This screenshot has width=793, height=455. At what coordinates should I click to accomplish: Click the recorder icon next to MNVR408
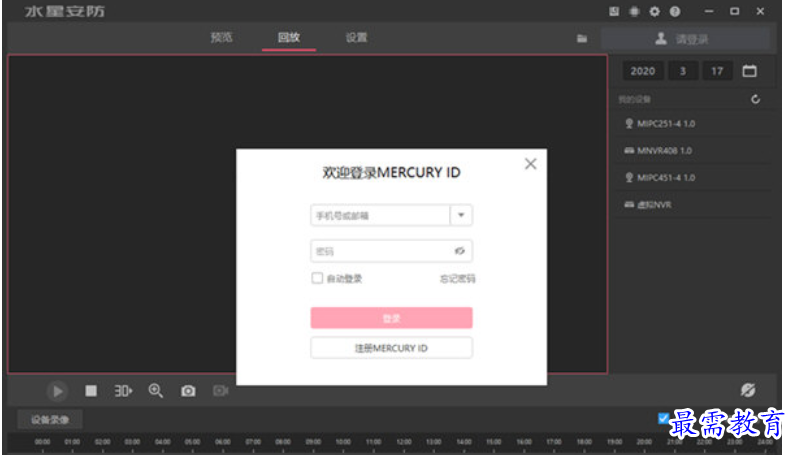pos(629,151)
